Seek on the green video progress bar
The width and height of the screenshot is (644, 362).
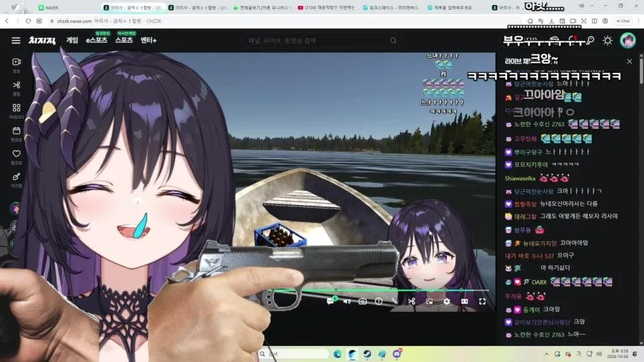(x=378, y=290)
